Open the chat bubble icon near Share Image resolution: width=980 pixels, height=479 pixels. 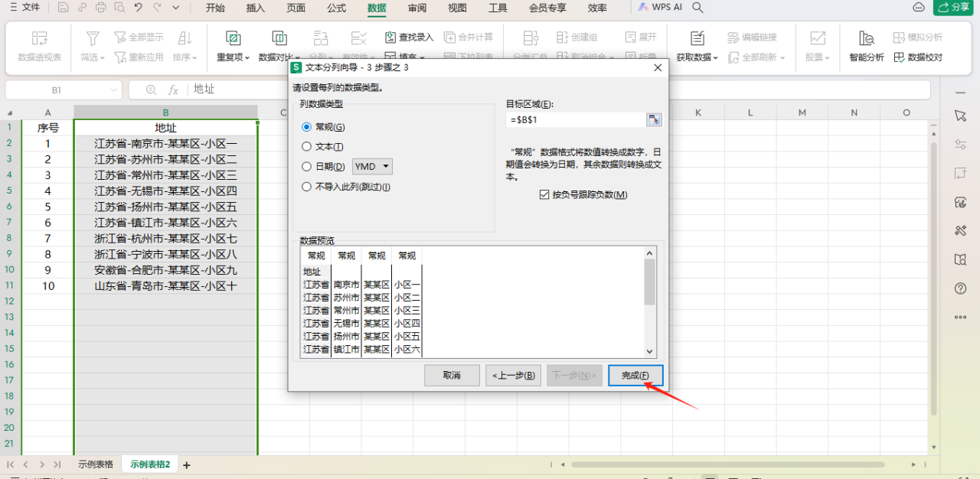919,8
